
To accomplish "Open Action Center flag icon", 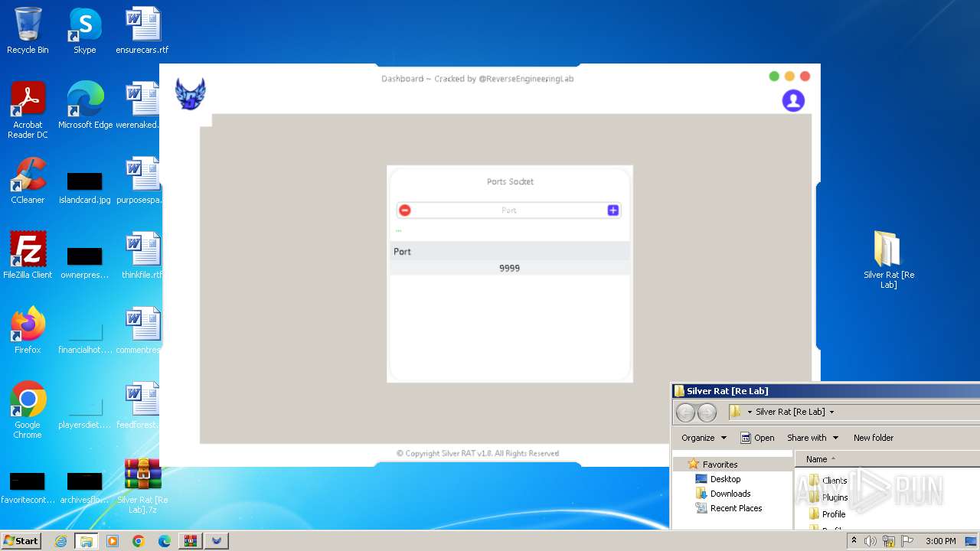I will (x=907, y=541).
